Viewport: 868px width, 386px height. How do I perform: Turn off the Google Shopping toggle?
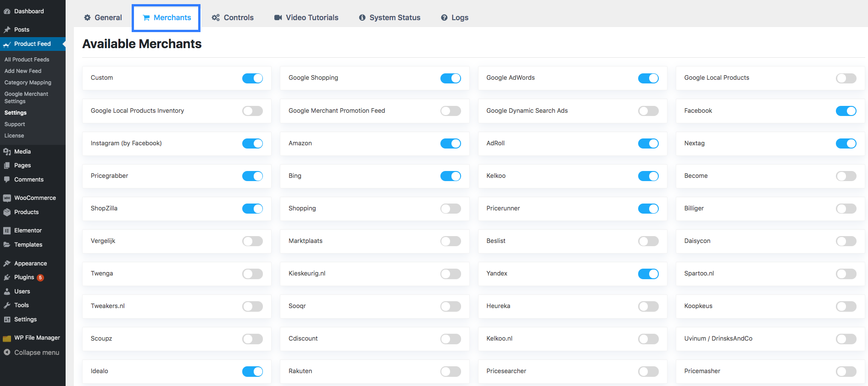(x=451, y=78)
